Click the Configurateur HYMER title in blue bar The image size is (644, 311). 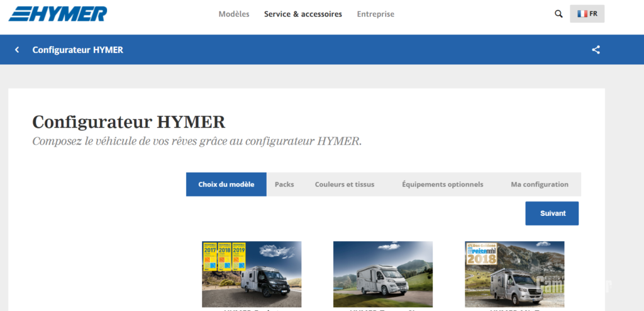coord(77,50)
